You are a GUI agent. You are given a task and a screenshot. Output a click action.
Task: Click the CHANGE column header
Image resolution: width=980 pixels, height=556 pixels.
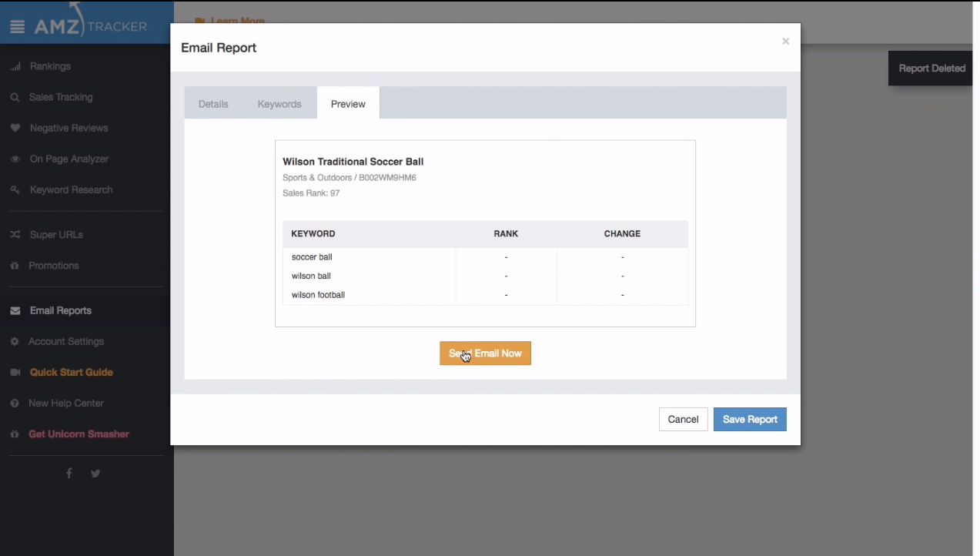pos(622,234)
